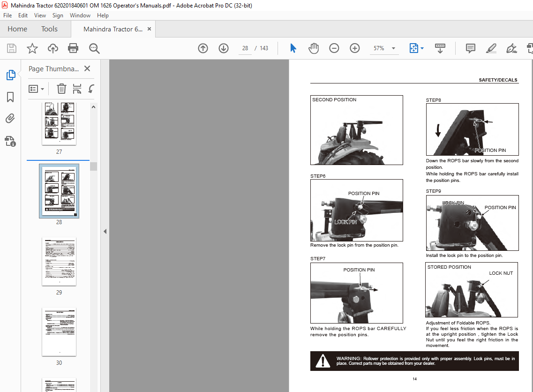The image size is (533, 392).
Task: Click the Adobe Acrobat app icon in title bar
Action: pos(5,5)
